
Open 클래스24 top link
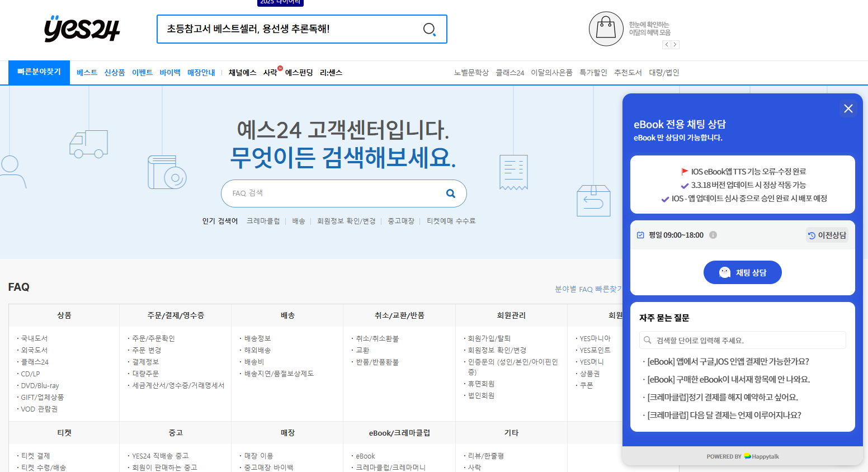click(x=510, y=73)
